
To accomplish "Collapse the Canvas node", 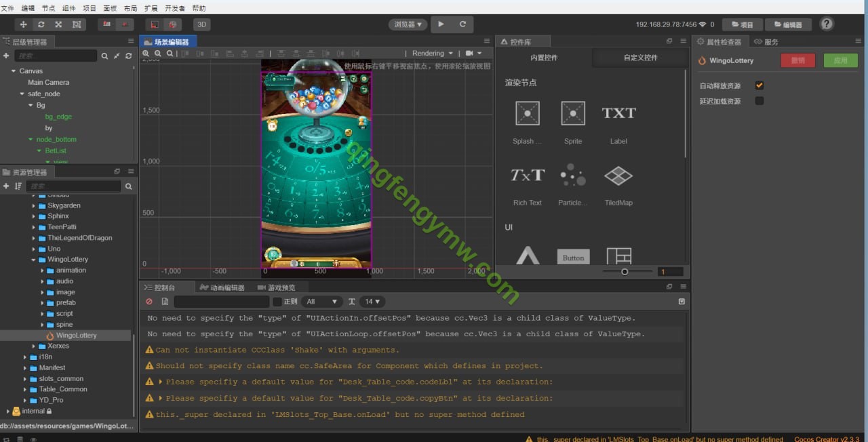I will pos(13,71).
